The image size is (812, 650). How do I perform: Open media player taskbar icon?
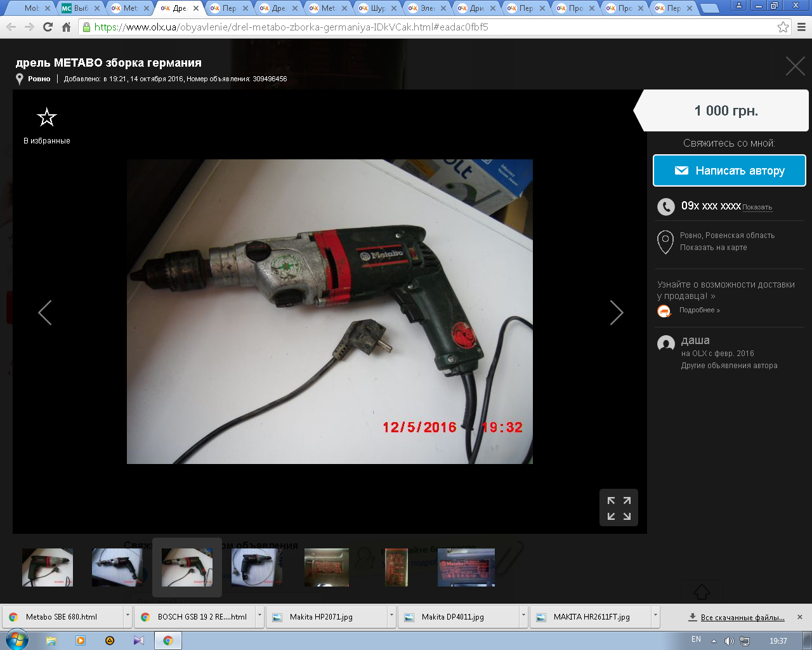pyautogui.click(x=81, y=640)
